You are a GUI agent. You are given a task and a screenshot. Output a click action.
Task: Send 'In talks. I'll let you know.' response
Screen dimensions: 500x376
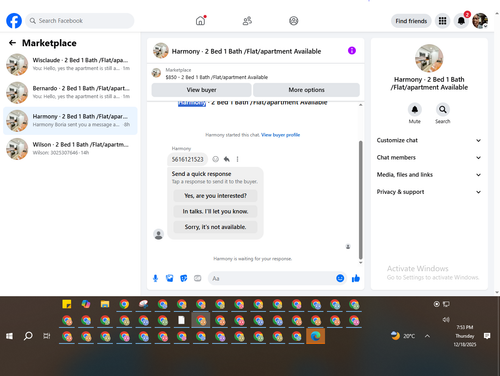[215, 212]
